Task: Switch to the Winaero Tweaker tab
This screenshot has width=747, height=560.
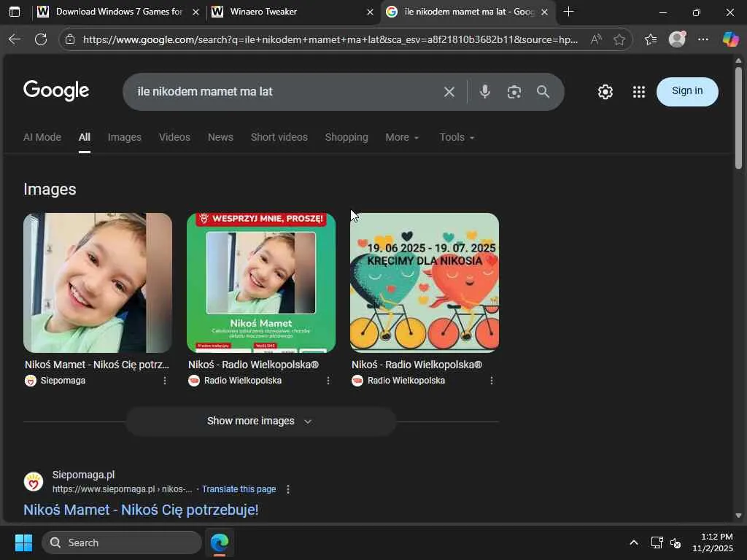Action: coord(293,12)
